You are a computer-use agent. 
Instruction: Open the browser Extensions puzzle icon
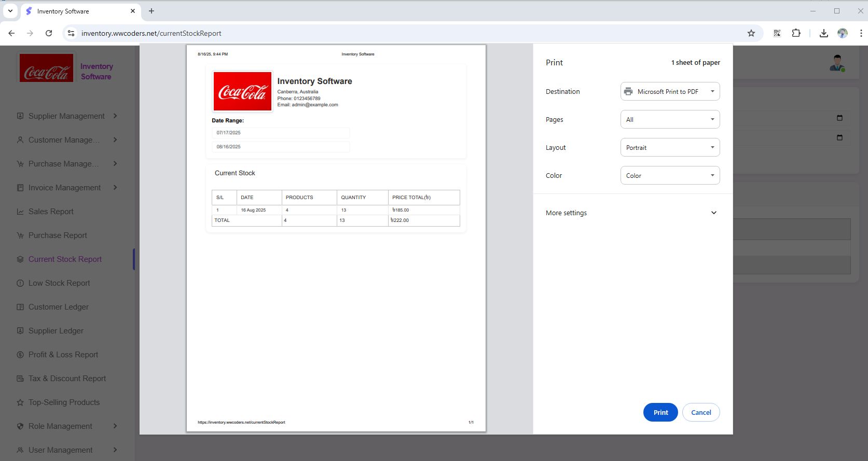(796, 33)
